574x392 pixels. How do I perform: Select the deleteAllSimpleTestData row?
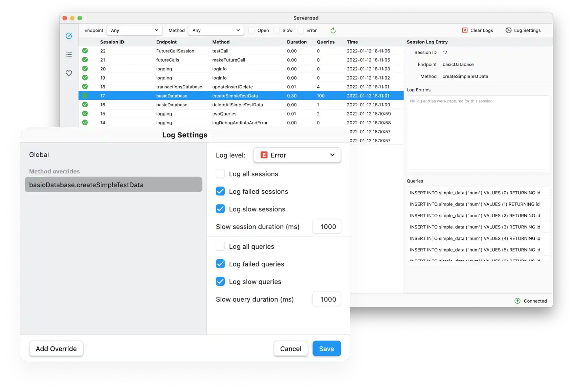point(241,105)
